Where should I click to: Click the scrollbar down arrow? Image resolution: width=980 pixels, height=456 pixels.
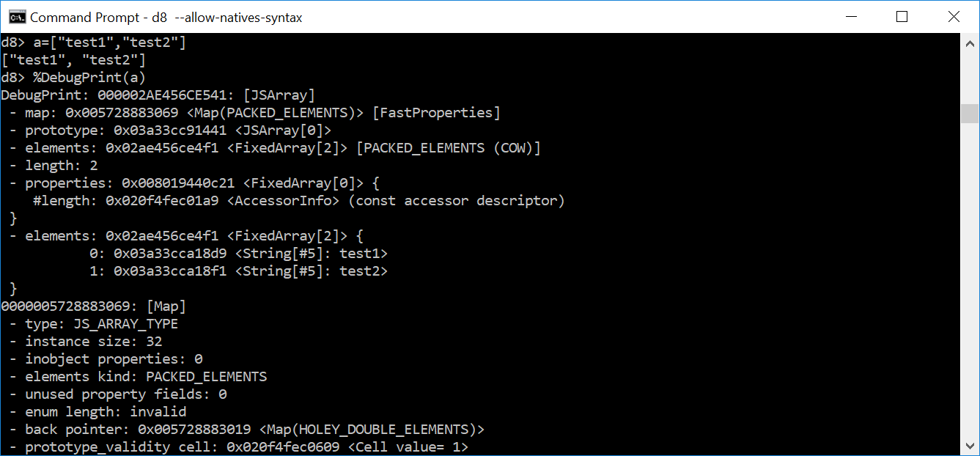pos(969,445)
